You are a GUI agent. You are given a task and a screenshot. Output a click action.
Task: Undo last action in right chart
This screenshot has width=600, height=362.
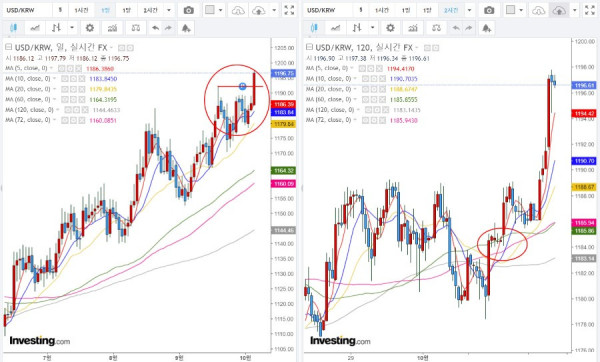pyautogui.click(x=456, y=28)
